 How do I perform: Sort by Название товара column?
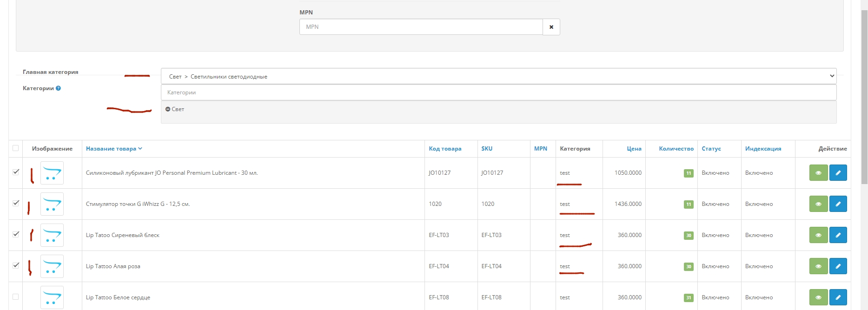tap(111, 149)
